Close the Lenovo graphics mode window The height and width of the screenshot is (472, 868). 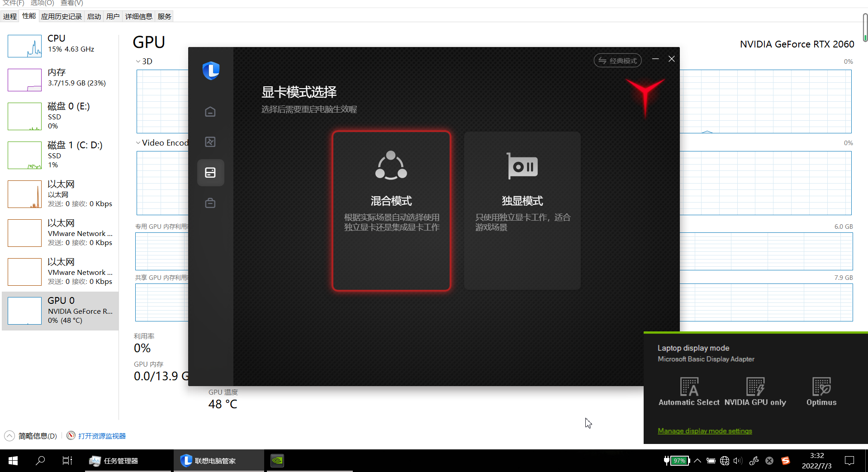point(672,59)
